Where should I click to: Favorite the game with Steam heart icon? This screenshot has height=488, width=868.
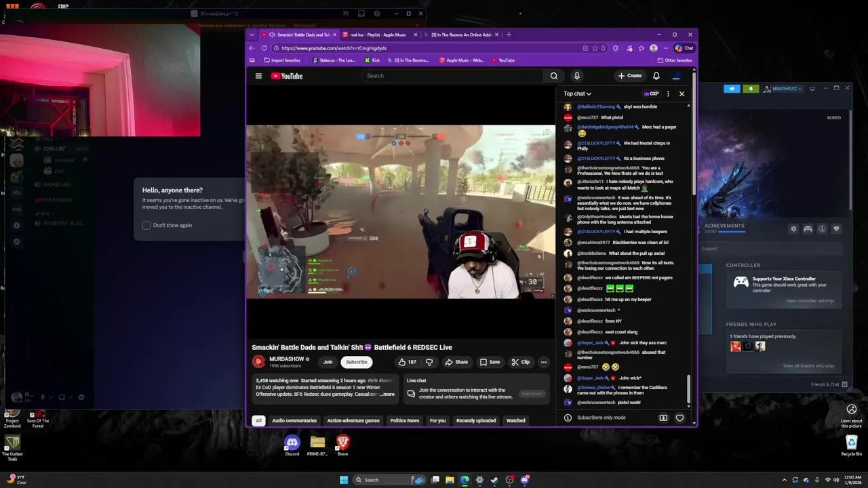point(836,229)
